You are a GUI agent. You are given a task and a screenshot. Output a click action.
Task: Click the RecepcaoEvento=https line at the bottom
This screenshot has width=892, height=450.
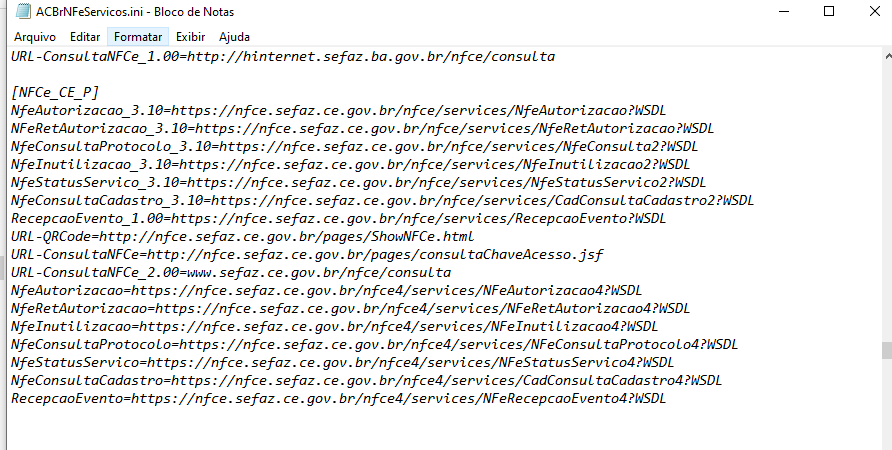click(x=338, y=399)
